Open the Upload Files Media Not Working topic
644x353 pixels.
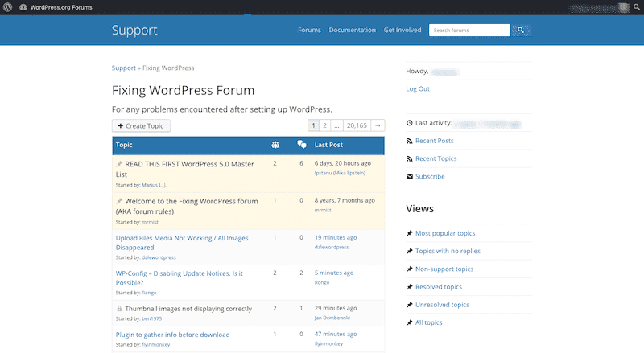pos(182,238)
